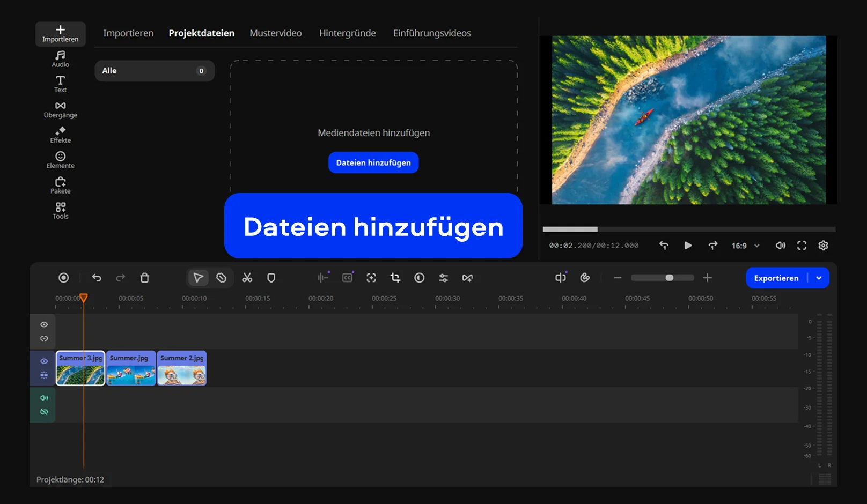This screenshot has width=867, height=504.
Task: Switch to the Mustervideo tab
Action: tap(275, 33)
